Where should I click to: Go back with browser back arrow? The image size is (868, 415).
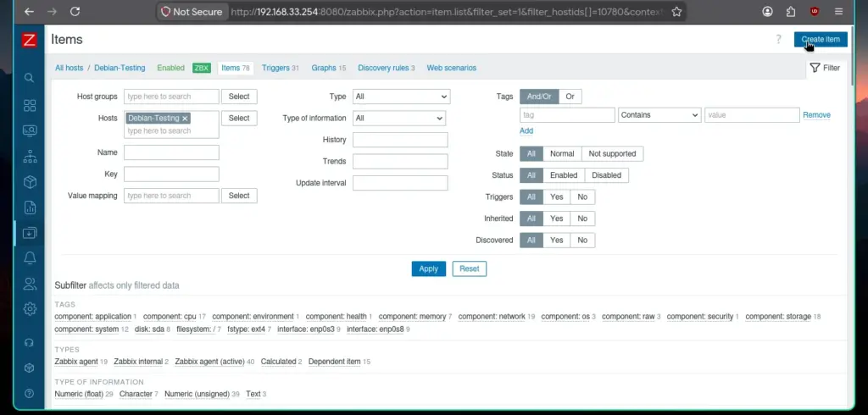point(29,12)
